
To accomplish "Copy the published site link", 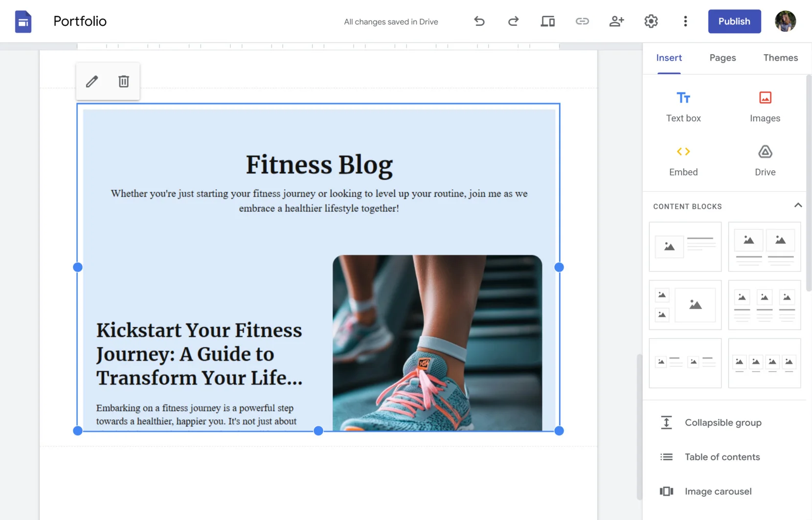I will tap(582, 21).
